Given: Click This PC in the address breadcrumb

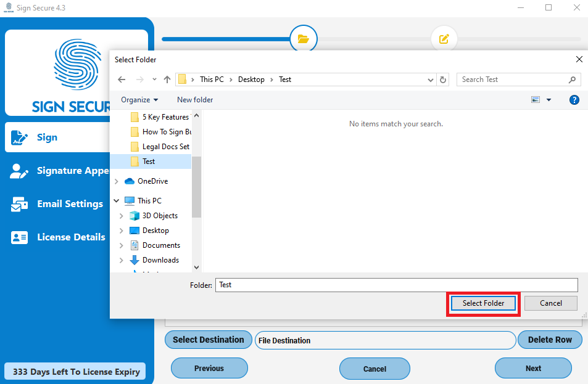Looking at the screenshot, I should 212,80.
